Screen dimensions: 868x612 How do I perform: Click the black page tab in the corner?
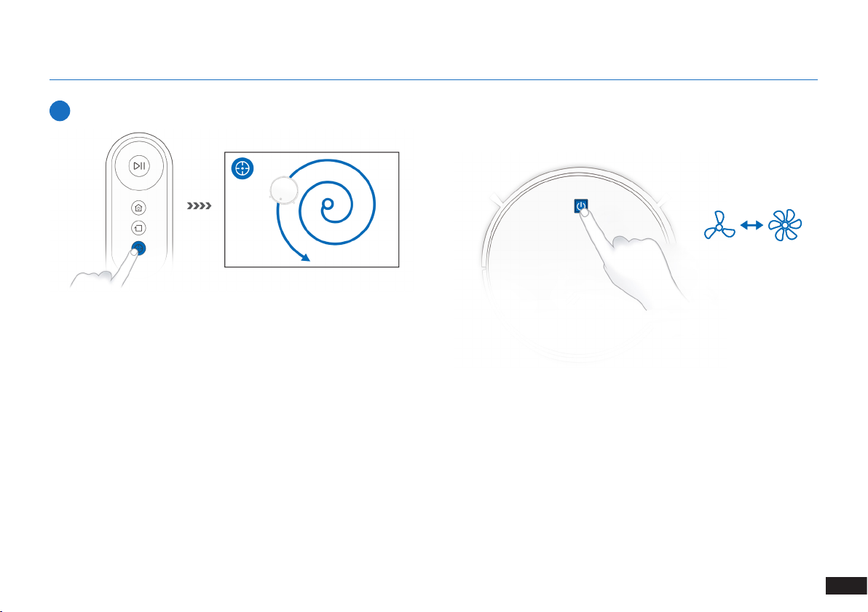[x=846, y=586]
